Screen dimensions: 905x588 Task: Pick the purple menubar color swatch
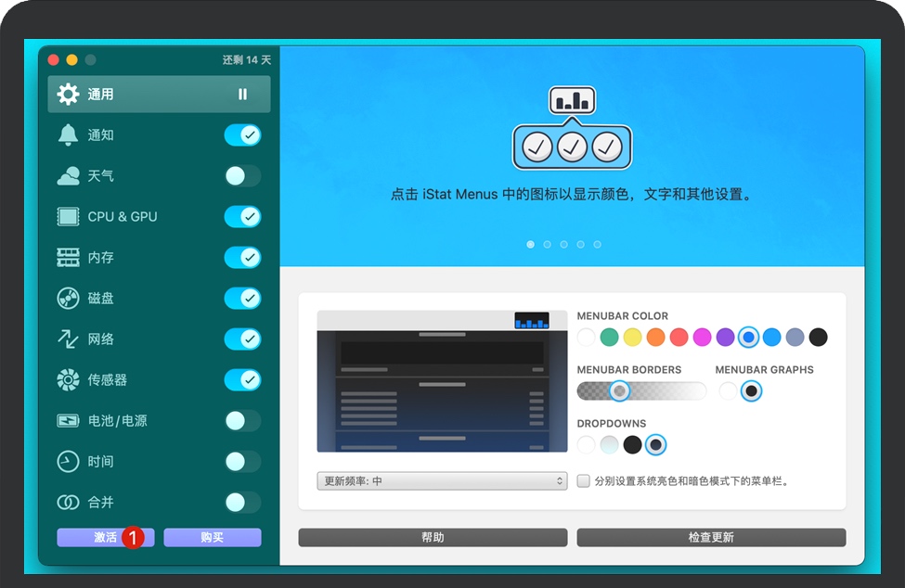tap(725, 338)
